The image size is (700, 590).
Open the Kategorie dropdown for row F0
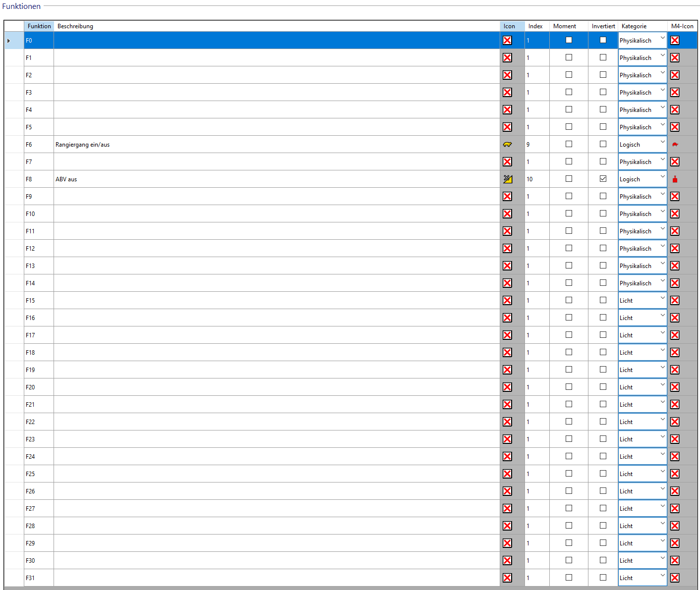(x=662, y=39)
